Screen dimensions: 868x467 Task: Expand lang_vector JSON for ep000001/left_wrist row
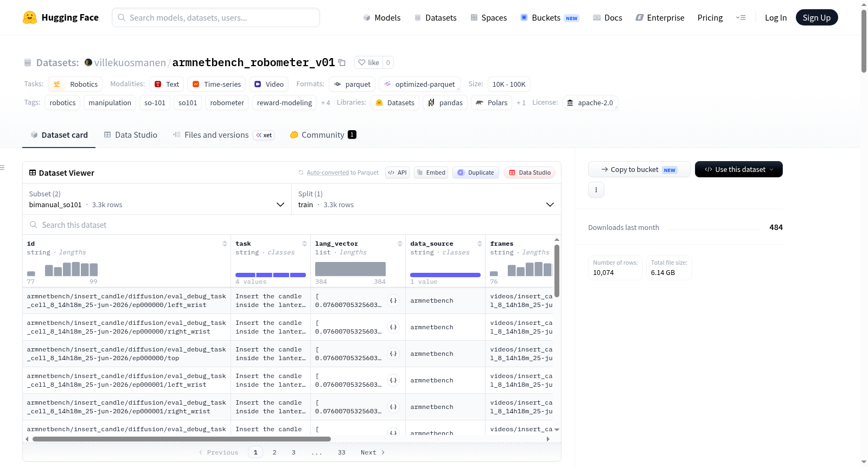(x=393, y=380)
